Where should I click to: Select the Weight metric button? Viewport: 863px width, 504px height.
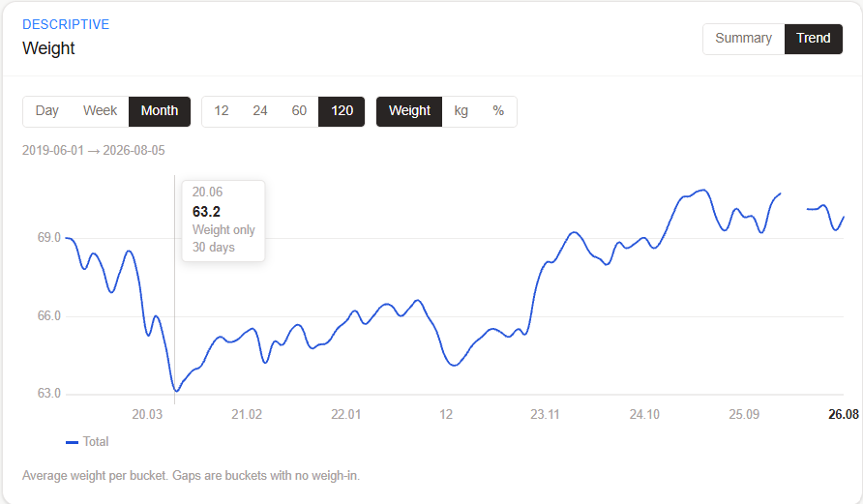click(x=409, y=111)
